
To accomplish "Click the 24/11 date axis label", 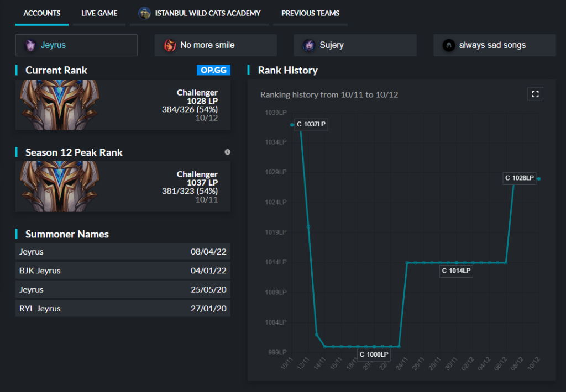I will point(401,363).
